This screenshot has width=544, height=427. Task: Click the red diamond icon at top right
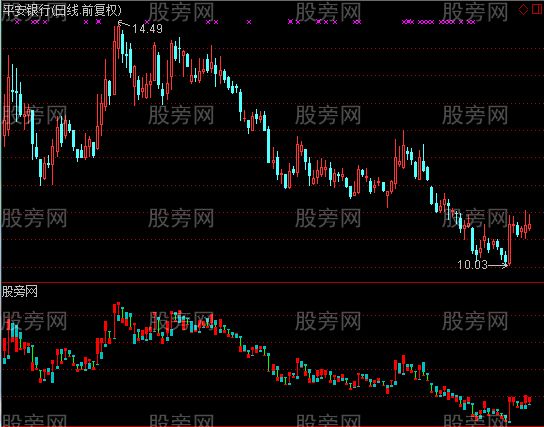point(523,9)
